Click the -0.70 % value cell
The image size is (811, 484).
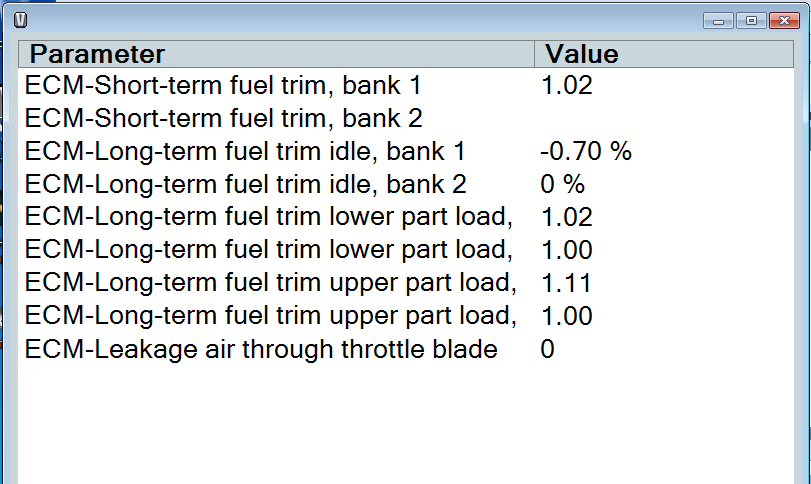[586, 151]
